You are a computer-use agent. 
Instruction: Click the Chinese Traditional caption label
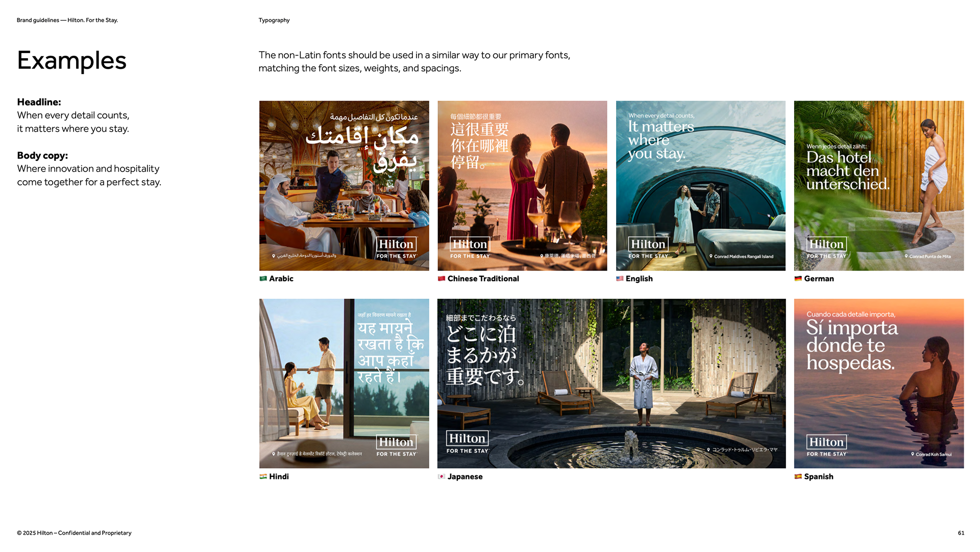(483, 279)
